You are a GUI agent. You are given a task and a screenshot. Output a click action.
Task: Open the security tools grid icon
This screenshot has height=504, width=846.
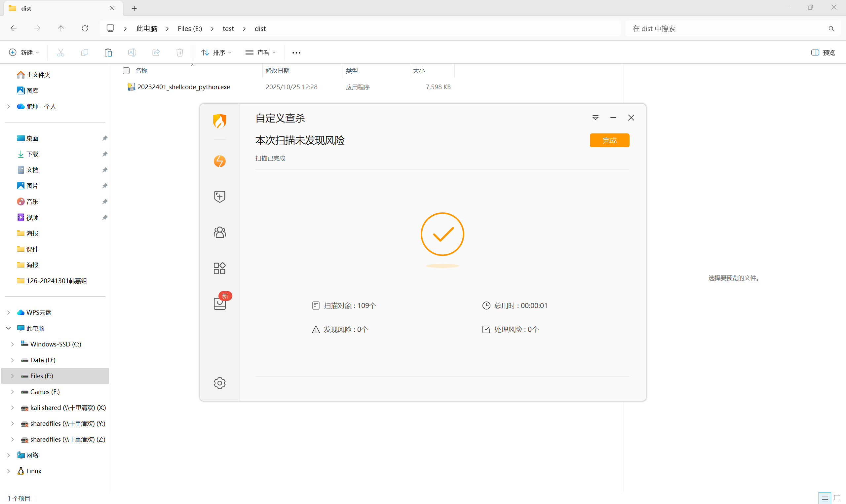click(x=219, y=268)
